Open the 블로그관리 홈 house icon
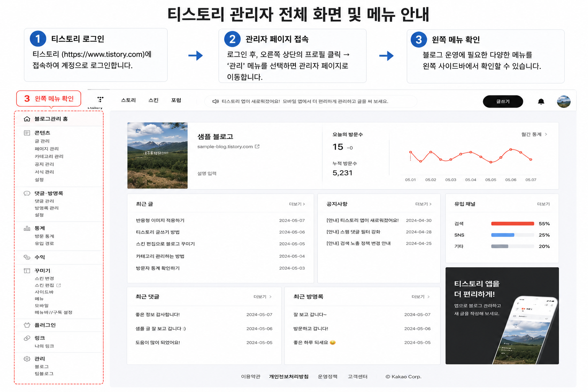Viewport: 588px width, 392px height. pyautogui.click(x=27, y=119)
